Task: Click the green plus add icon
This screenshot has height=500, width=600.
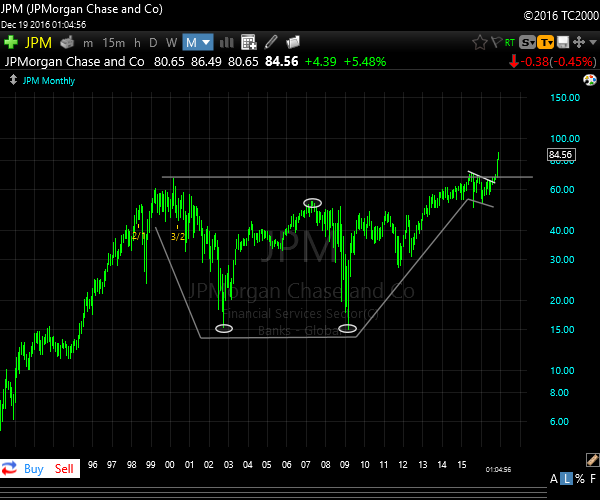Action: coord(11,42)
